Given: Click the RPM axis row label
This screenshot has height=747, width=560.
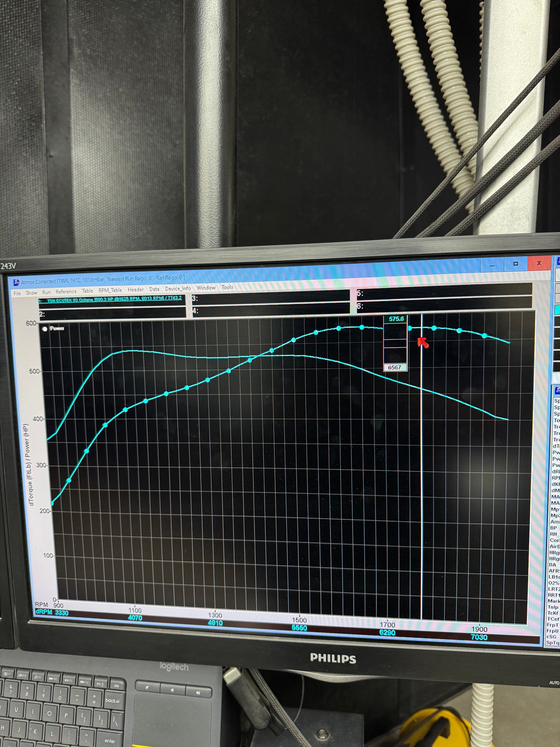Looking at the screenshot, I should point(42,604).
